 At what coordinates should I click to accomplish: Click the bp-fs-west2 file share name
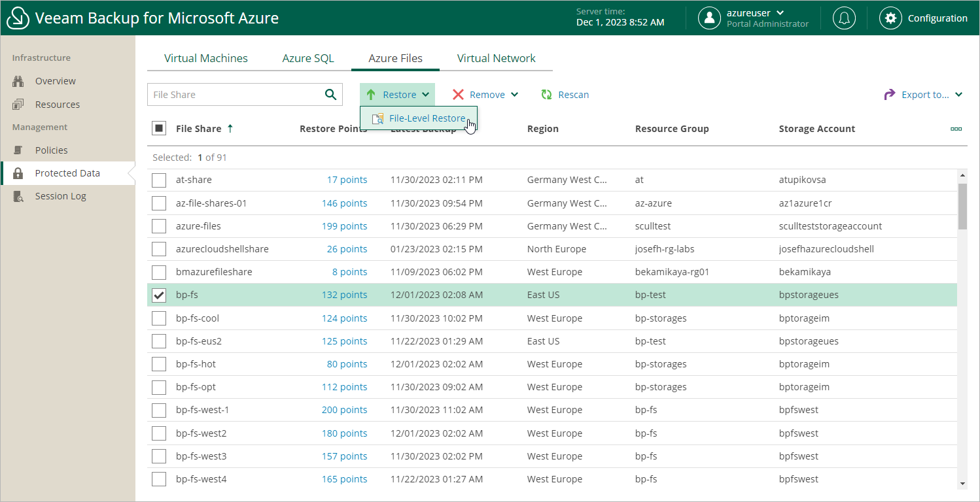[x=201, y=433]
